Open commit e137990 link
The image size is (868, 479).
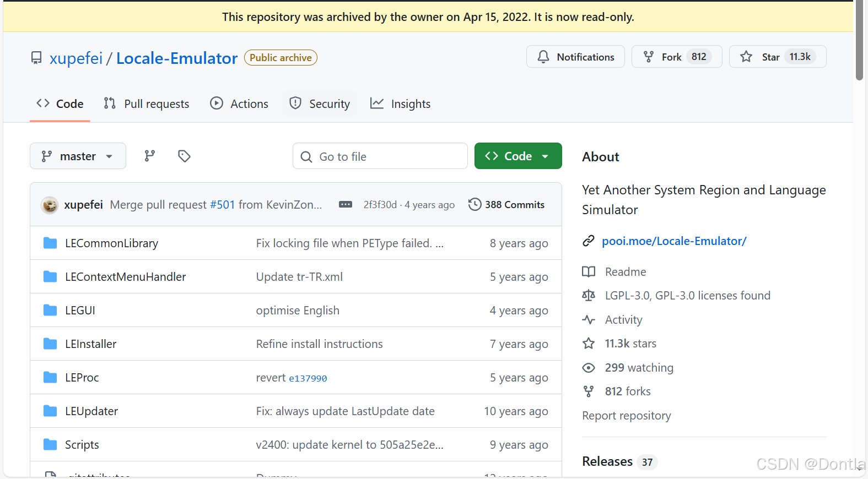[308, 378]
